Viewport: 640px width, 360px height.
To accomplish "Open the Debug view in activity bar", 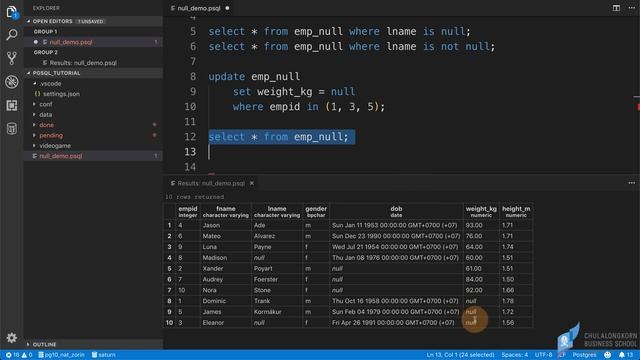I will click(x=11, y=82).
